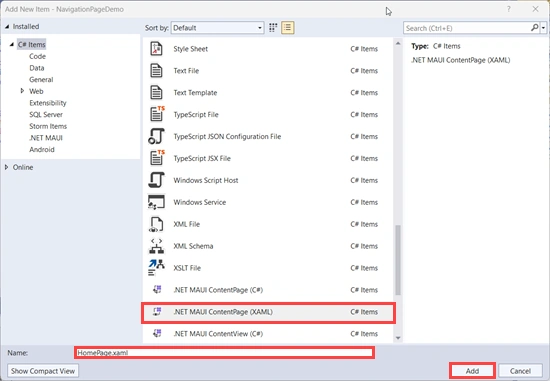The image size is (550, 381).
Task: Select the TypeScript JSX File name
Action: coord(202,159)
